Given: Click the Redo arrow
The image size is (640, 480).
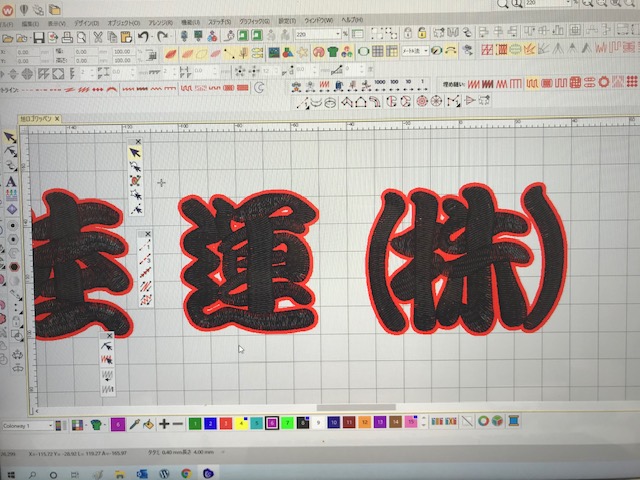Looking at the screenshot, I should pos(162,36).
